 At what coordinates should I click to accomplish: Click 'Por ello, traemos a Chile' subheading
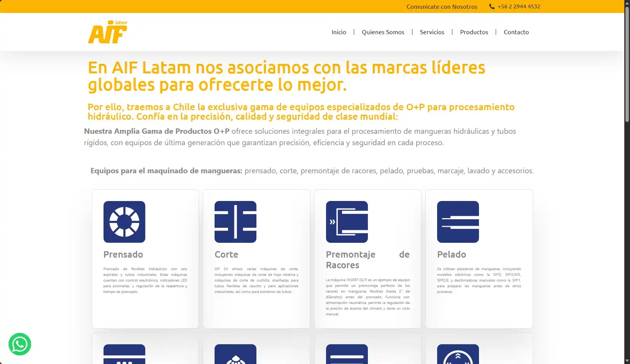[301, 112]
